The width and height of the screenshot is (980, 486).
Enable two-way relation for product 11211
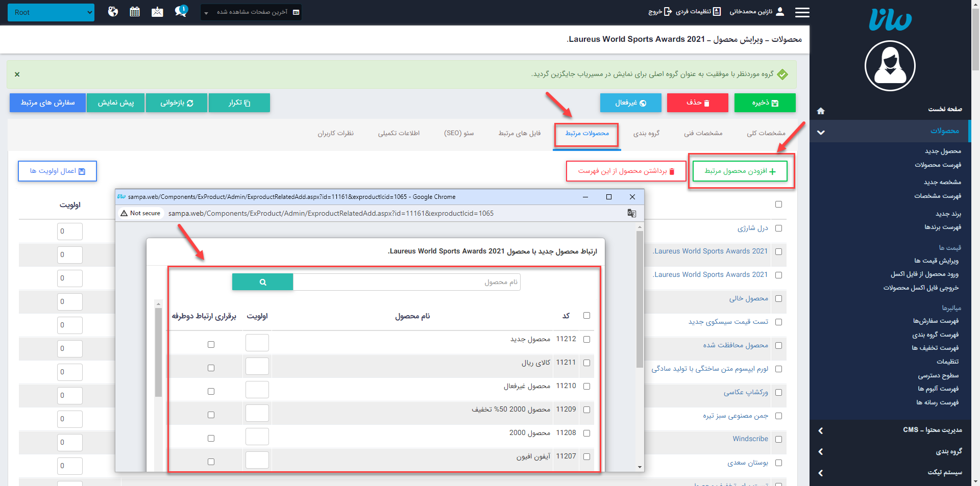pyautogui.click(x=211, y=368)
